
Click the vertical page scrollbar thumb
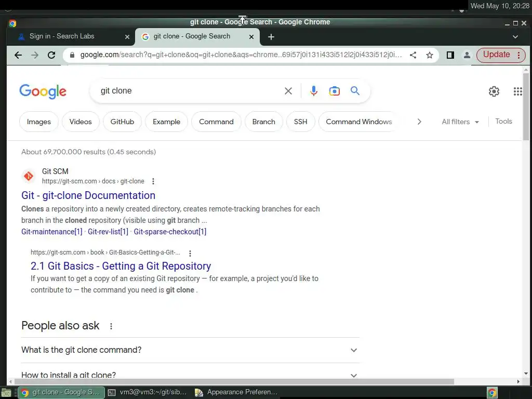pyautogui.click(x=526, y=106)
